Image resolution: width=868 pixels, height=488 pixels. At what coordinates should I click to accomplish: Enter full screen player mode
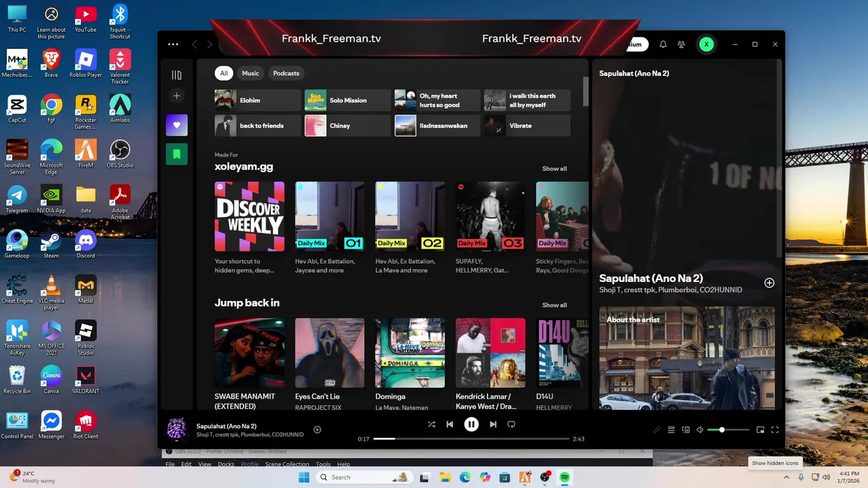tap(775, 430)
